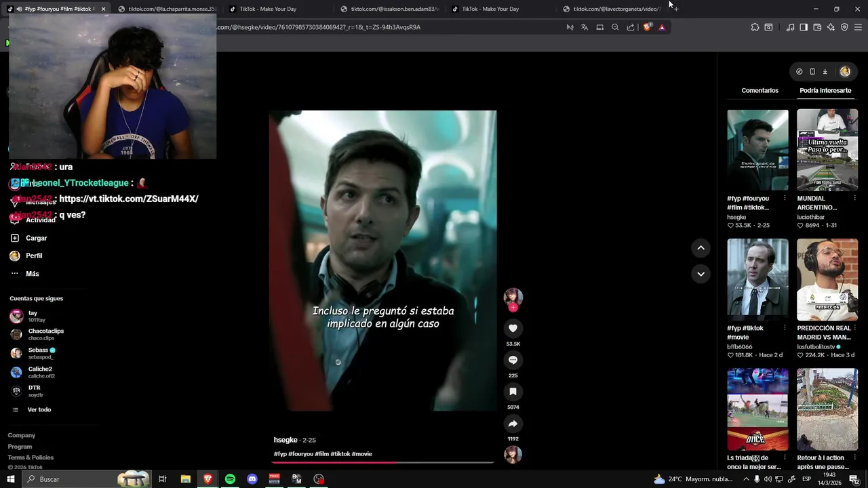Close the active #fyp #fouryou tab
Screen dimensions: 868x488
103,9
